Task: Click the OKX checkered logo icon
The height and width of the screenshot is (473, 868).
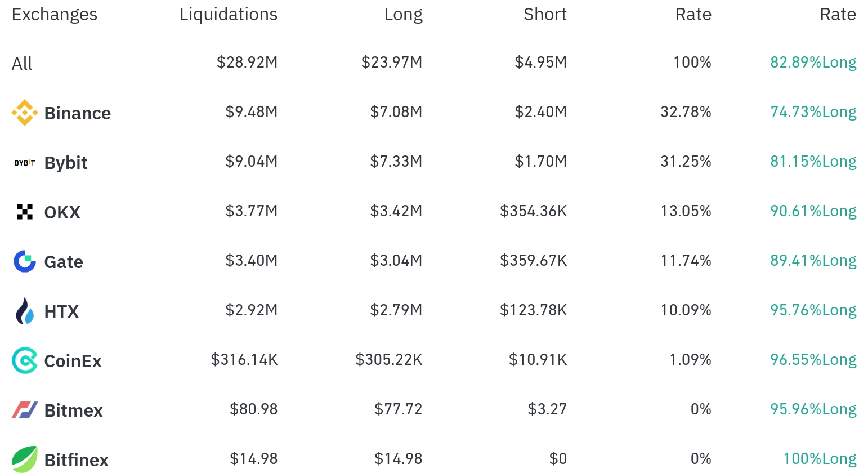Action: pyautogui.click(x=25, y=212)
